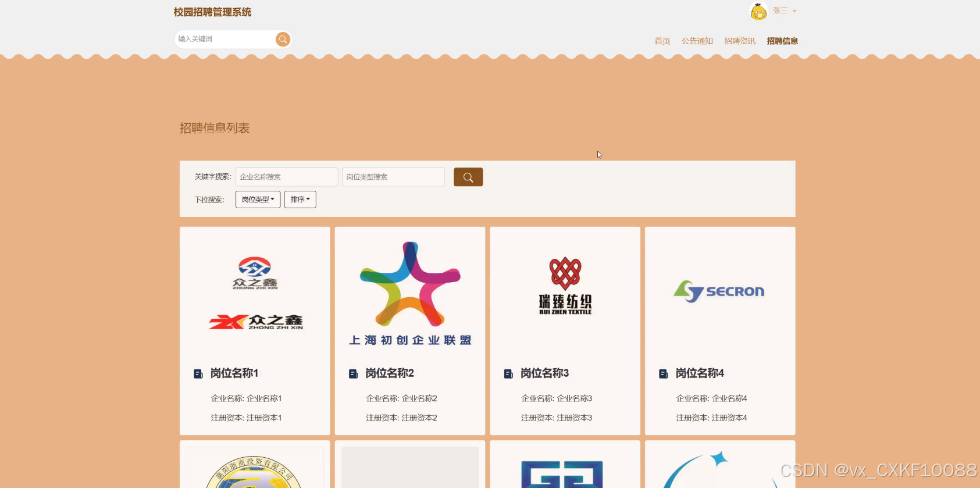Click the 企业名称搜索 input field
980x488 pixels.
(x=287, y=177)
